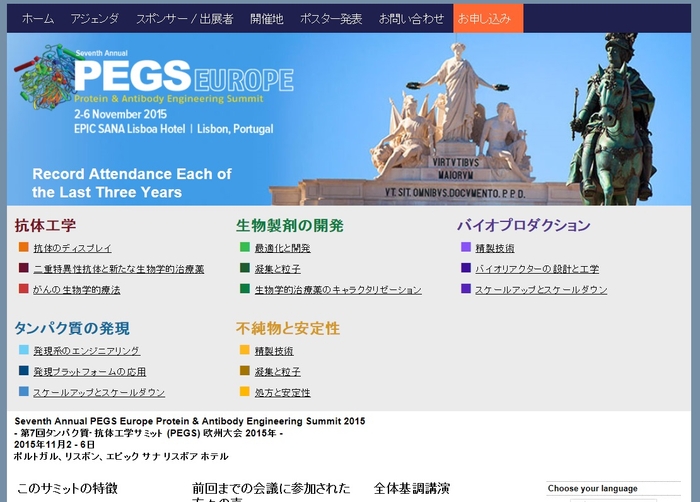Viewport: 700px width, 502px height.
Task: Click the このサミットの特徴 heading
Action: (x=67, y=489)
